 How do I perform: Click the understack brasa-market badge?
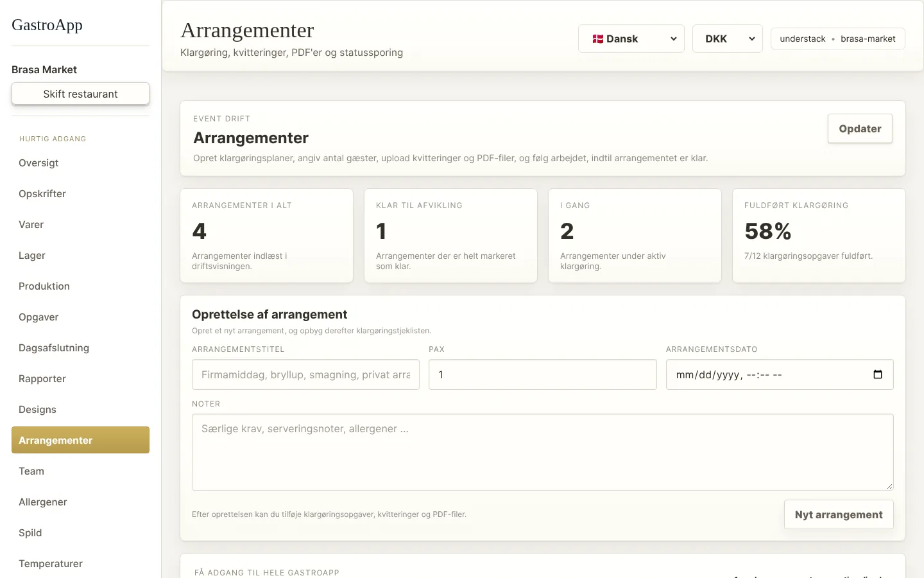(837, 39)
